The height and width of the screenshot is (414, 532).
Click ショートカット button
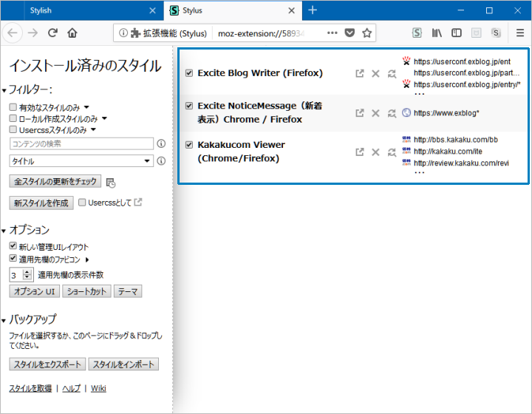tap(86, 291)
